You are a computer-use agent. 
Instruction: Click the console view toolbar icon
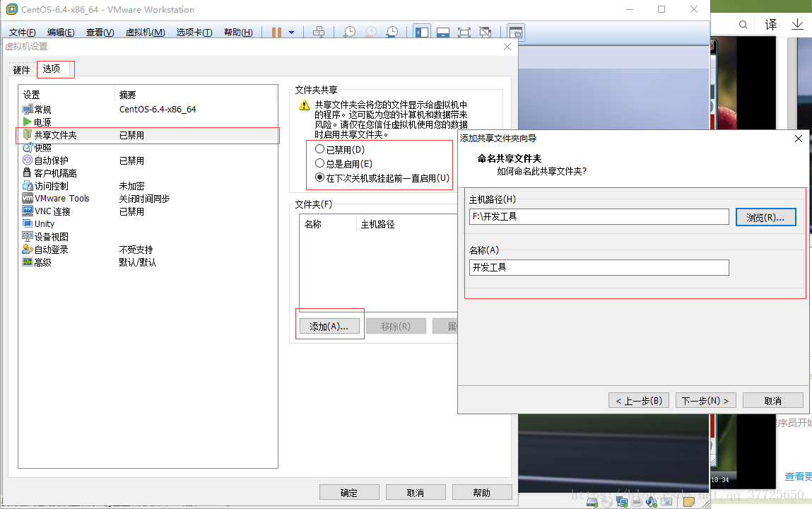(x=516, y=33)
